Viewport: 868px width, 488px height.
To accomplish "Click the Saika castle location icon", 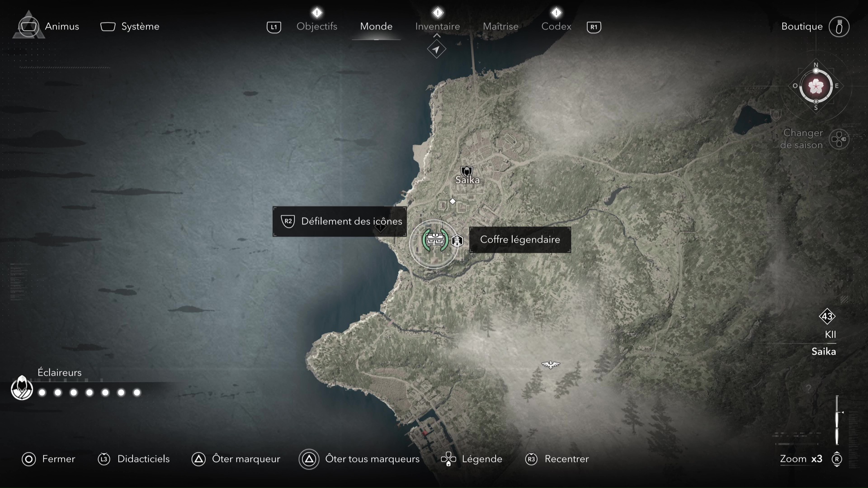I will [x=467, y=171].
